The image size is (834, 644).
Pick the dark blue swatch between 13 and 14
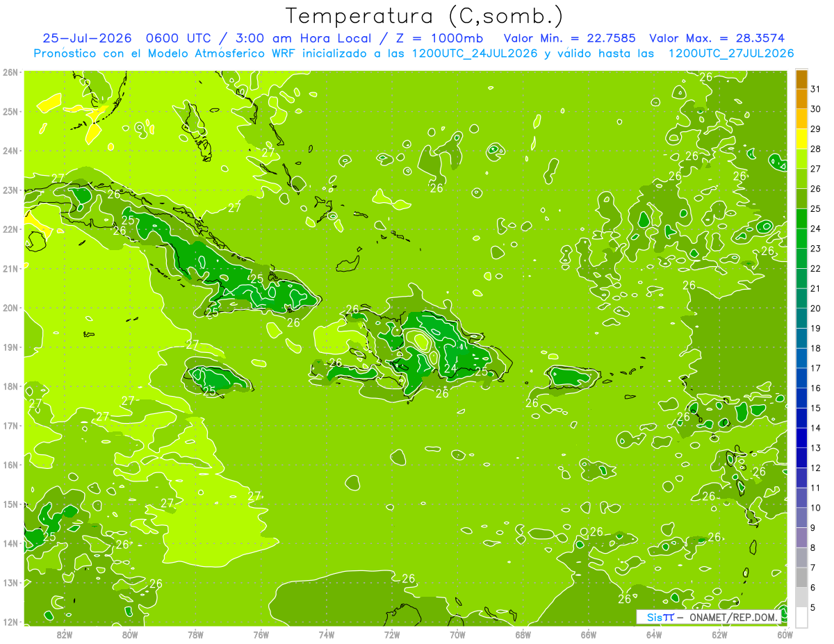(801, 438)
